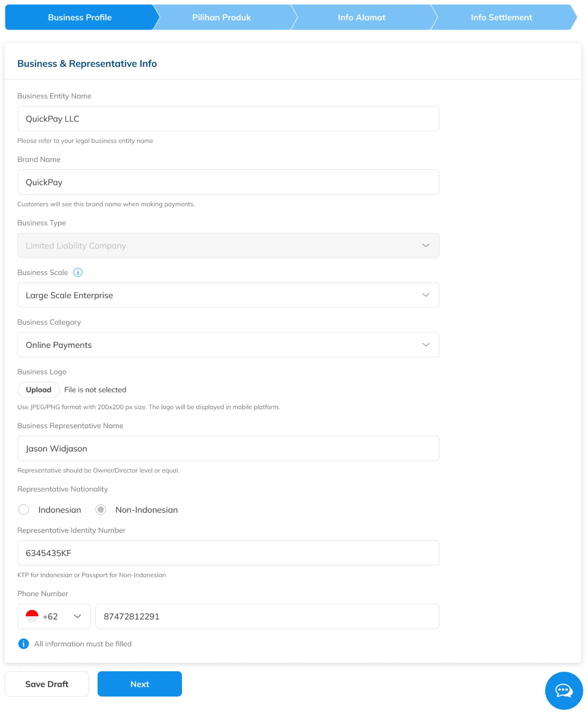Click Upload for the business logo
The height and width of the screenshot is (714, 588).
click(38, 390)
